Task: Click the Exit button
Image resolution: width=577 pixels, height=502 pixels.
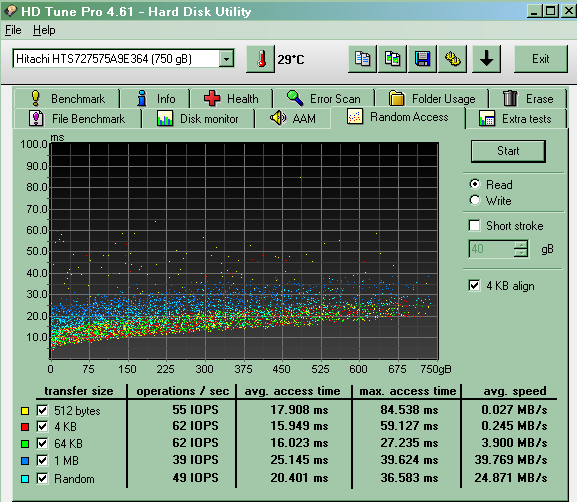Action: coord(541,59)
